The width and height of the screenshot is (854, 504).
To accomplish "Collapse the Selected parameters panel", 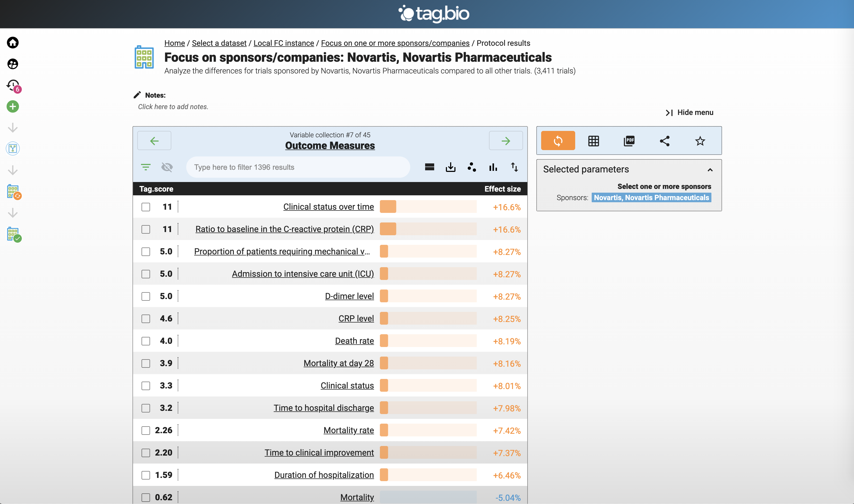I will coord(710,170).
